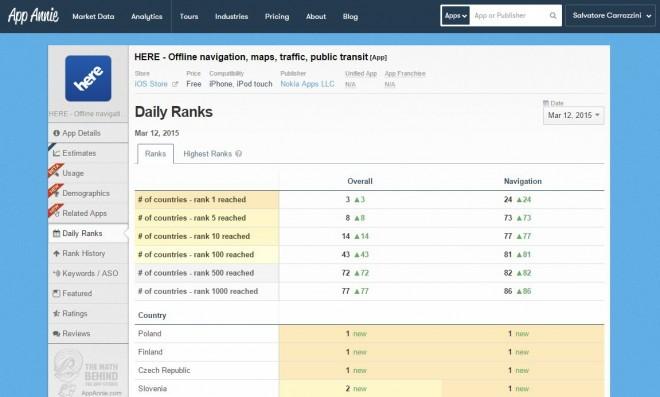This screenshot has width=660, height=397.
Task: Click the Daily Ranks calendar icon
Action: 56,233
